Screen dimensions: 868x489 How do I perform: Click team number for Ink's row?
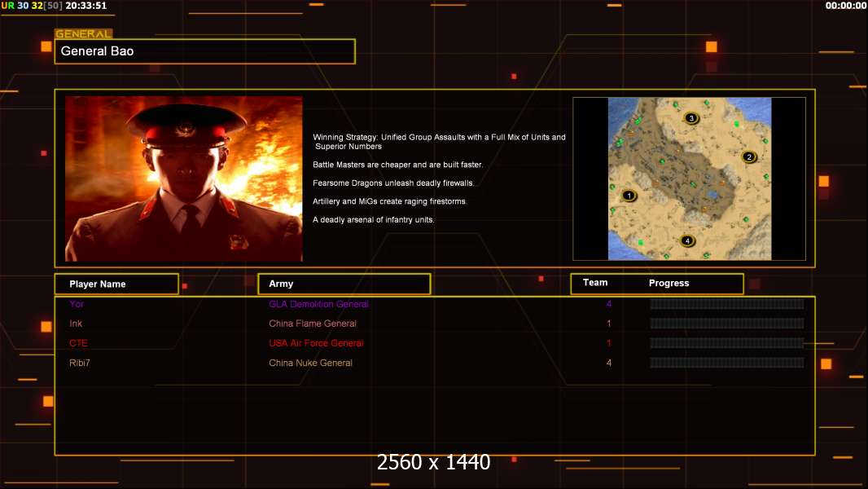[609, 324]
